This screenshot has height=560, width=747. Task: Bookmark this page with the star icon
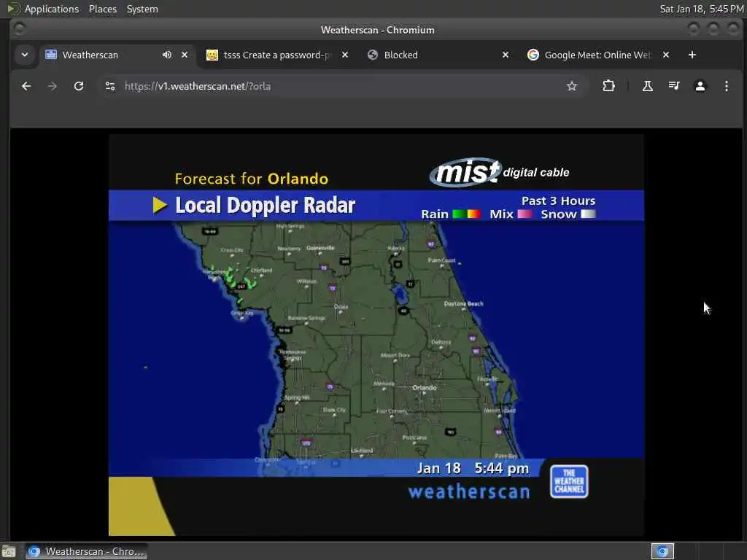click(x=572, y=86)
